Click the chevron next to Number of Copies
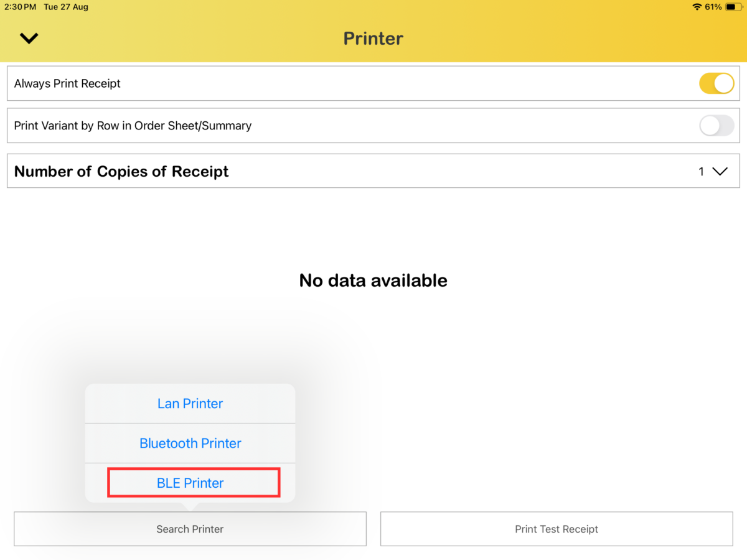This screenshot has width=747, height=560. [721, 170]
